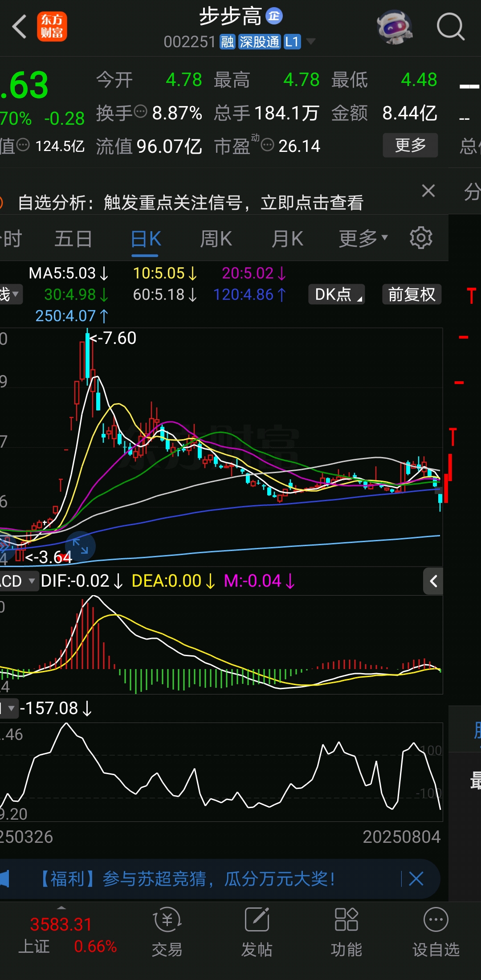Image resolution: width=481 pixels, height=980 pixels.
Task: Tap the 融 margin trading badge
Action: point(227,42)
